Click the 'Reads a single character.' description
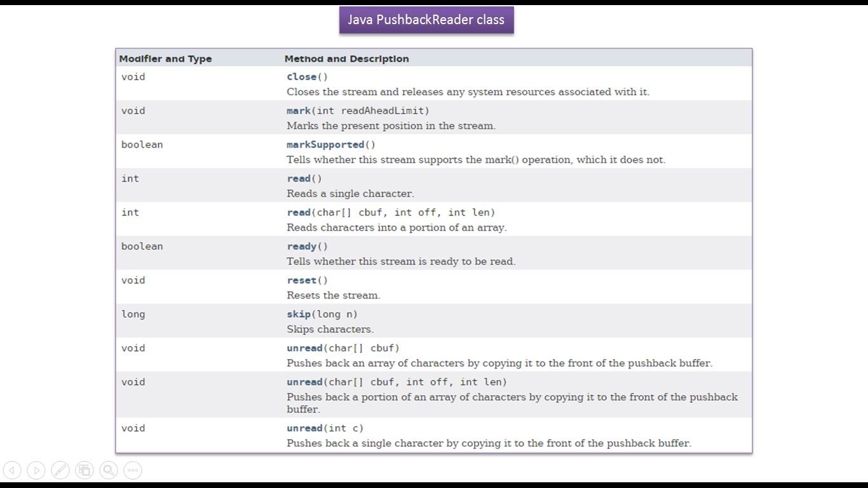Screen dimensions: 868x488 tap(350, 194)
